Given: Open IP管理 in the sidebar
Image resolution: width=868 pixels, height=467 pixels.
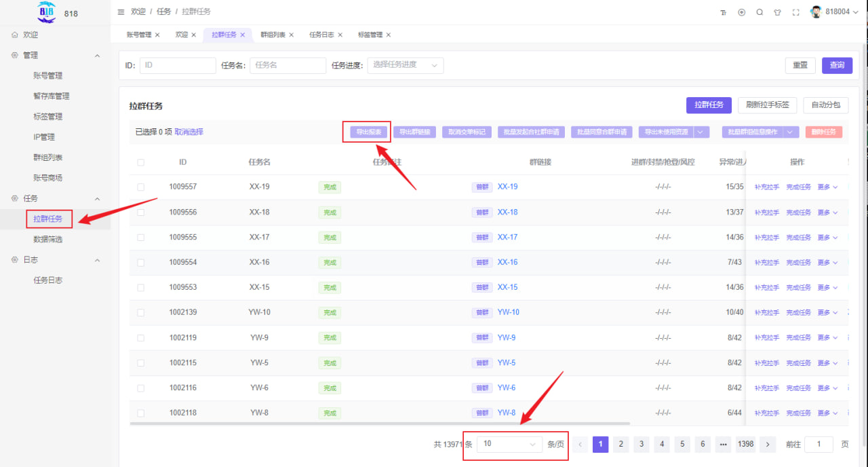Looking at the screenshot, I should point(44,137).
